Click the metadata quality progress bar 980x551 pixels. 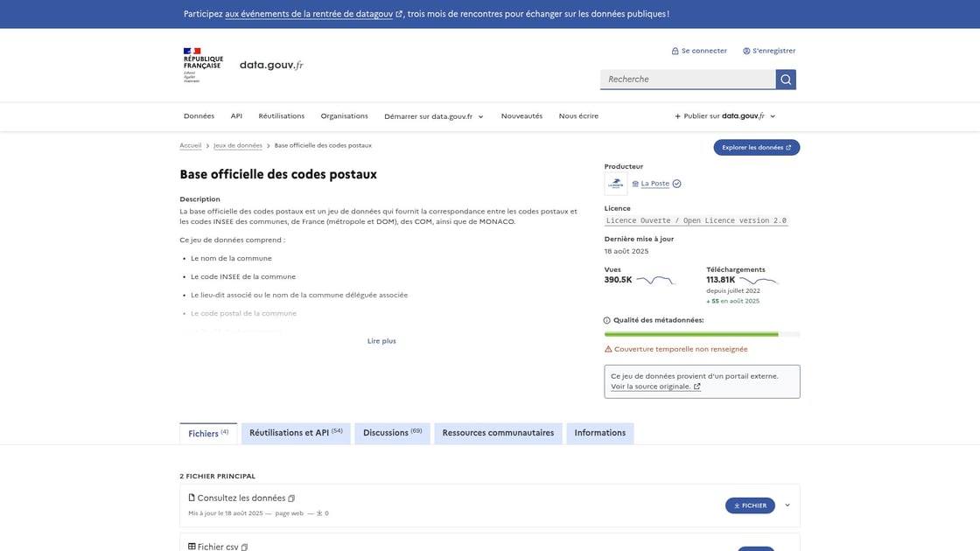pyautogui.click(x=702, y=334)
